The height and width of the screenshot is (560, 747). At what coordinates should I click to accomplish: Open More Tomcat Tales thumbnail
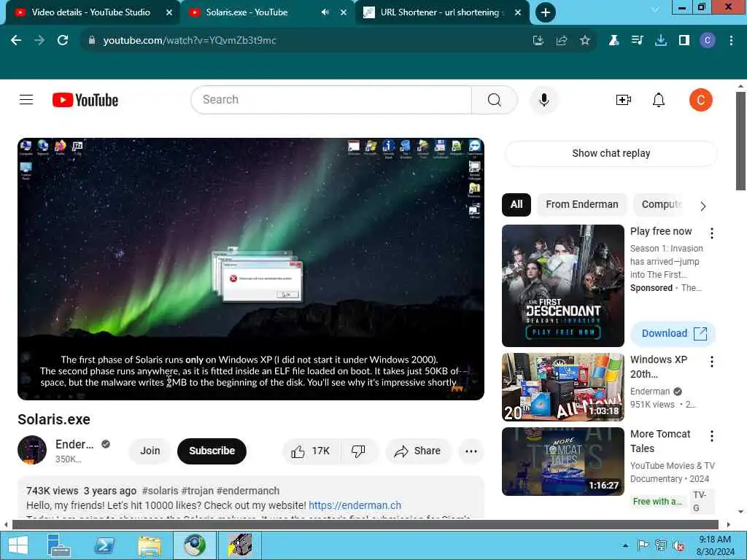(x=562, y=462)
